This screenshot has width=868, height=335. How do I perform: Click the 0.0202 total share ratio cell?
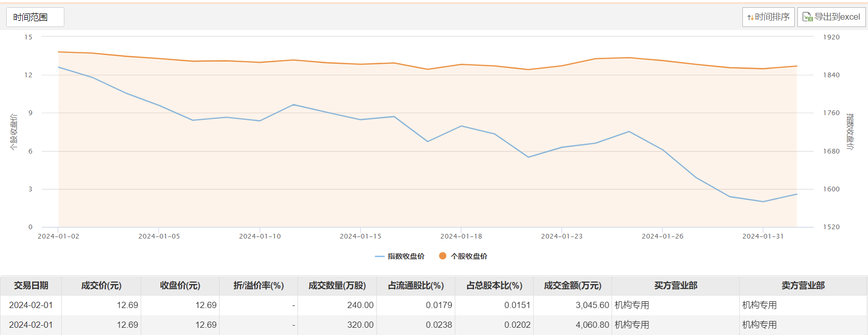pos(494,325)
